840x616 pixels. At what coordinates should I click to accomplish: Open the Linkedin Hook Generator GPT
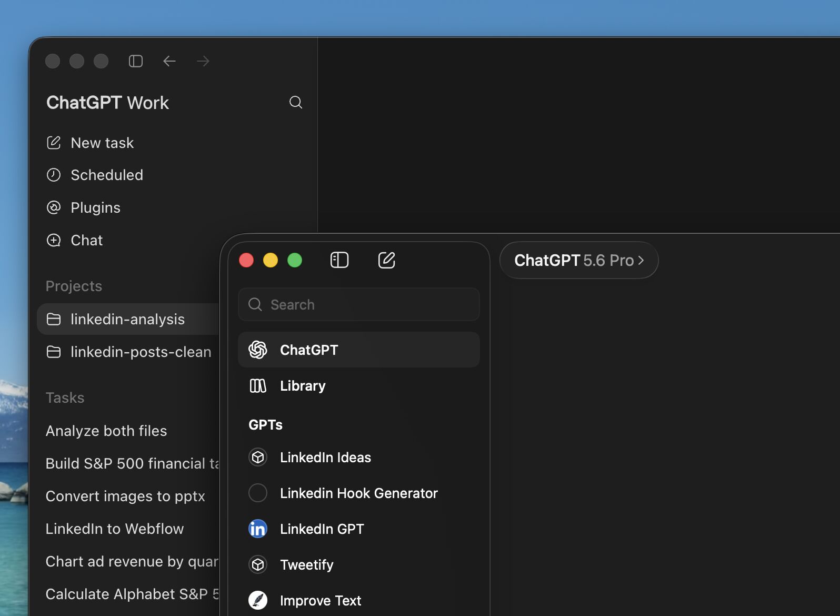(x=359, y=493)
